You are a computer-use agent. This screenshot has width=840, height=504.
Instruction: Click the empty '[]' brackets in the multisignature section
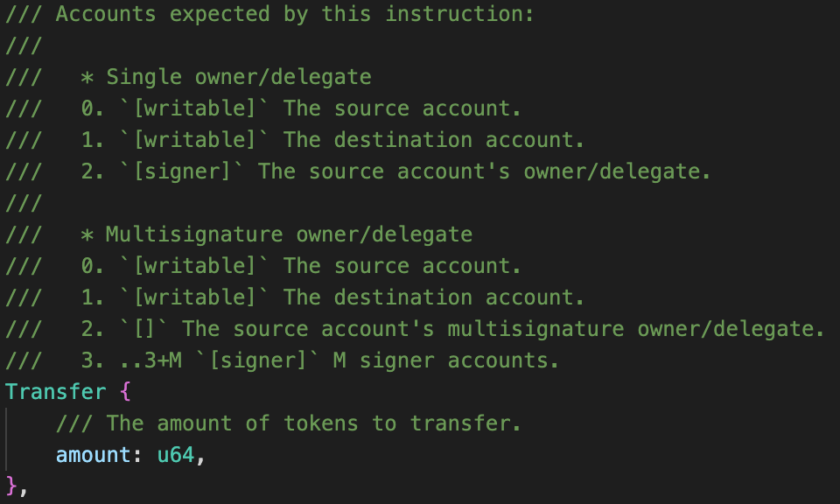[144, 329]
